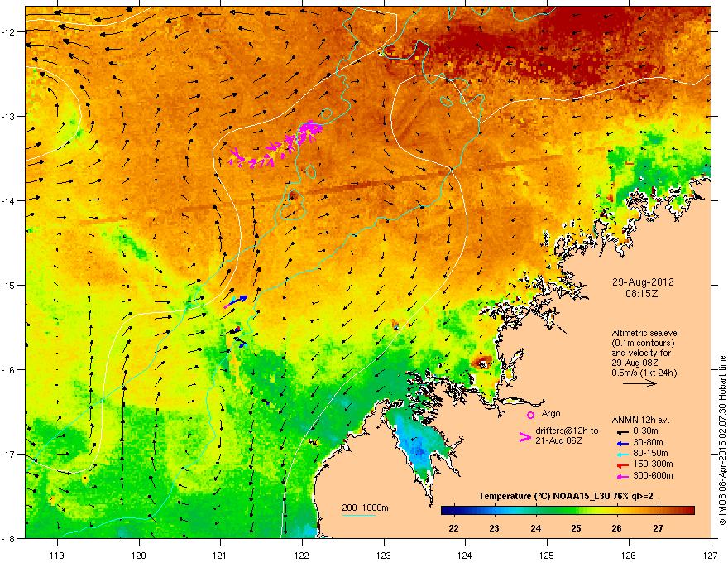Click the -14 latitude axis label
The image size is (728, 563).
(8, 200)
